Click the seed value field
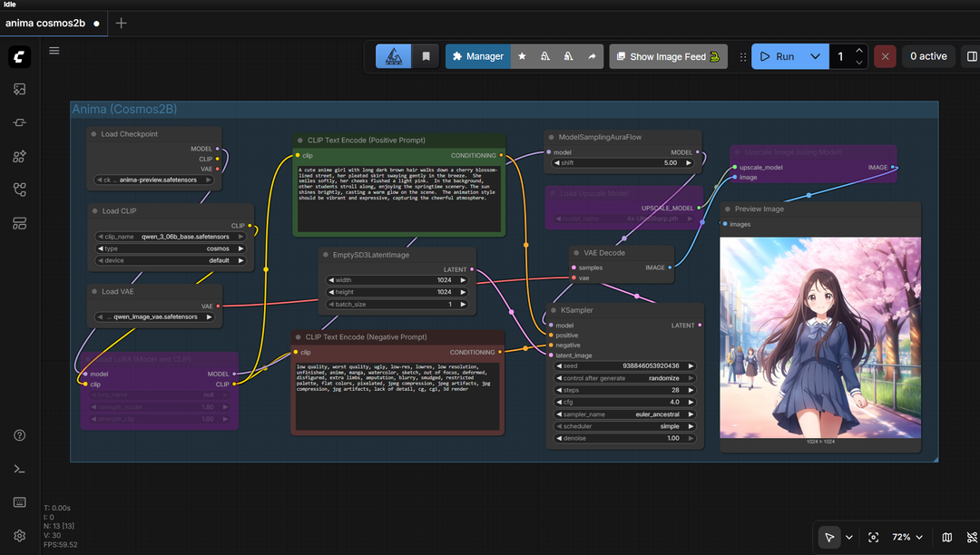 [625, 365]
